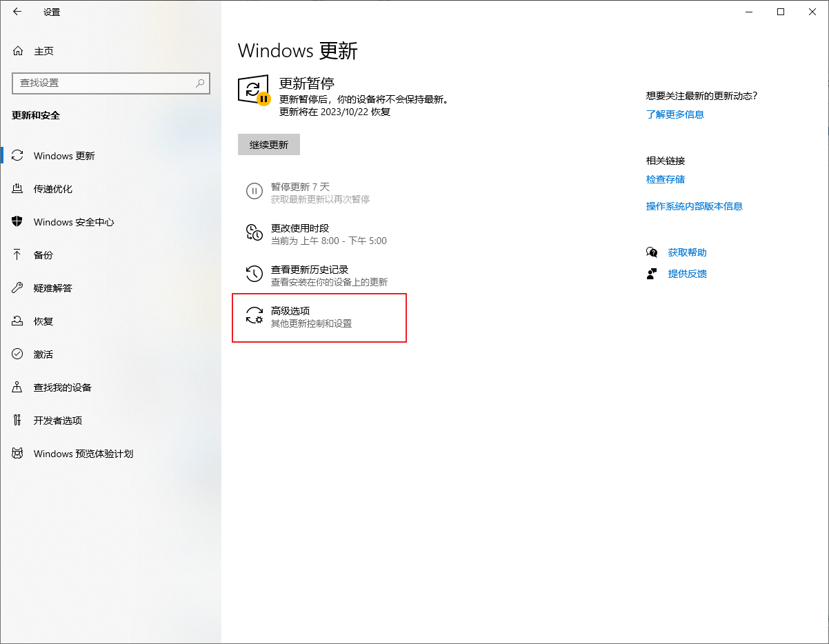
Task: Click the 相关链接 heading
Action: (x=666, y=161)
